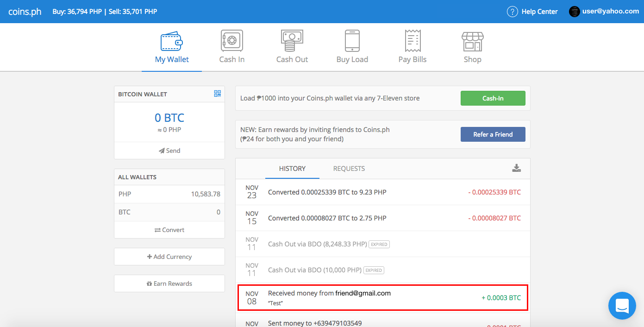Open expired Cash Out 10,000 PHP entry
The width and height of the screenshot is (644, 327).
tap(383, 270)
